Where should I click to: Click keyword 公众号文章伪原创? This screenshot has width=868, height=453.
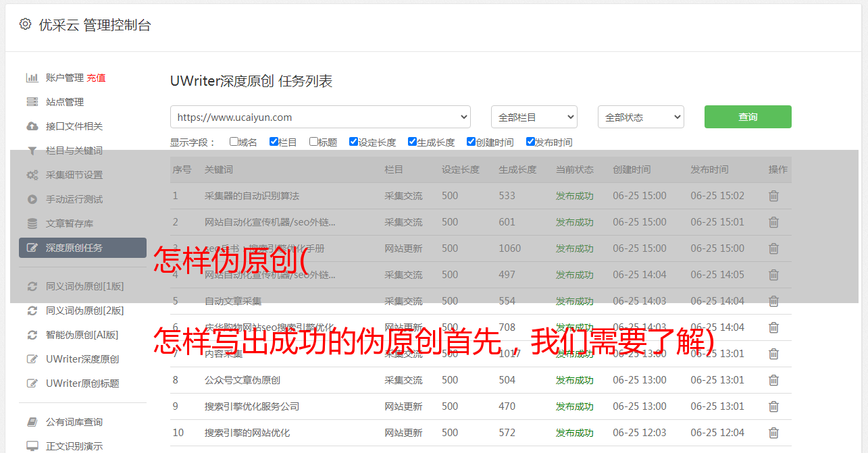coord(242,380)
